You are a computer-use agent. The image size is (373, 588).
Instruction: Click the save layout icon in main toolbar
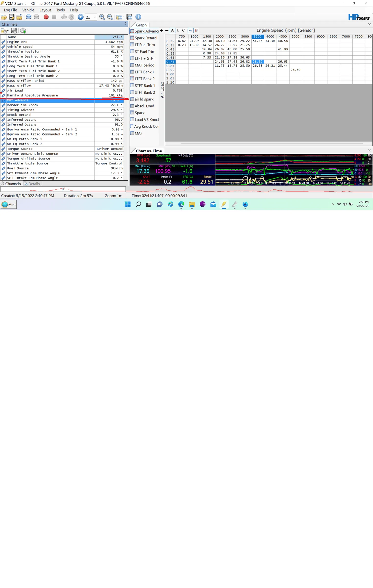point(129,17)
